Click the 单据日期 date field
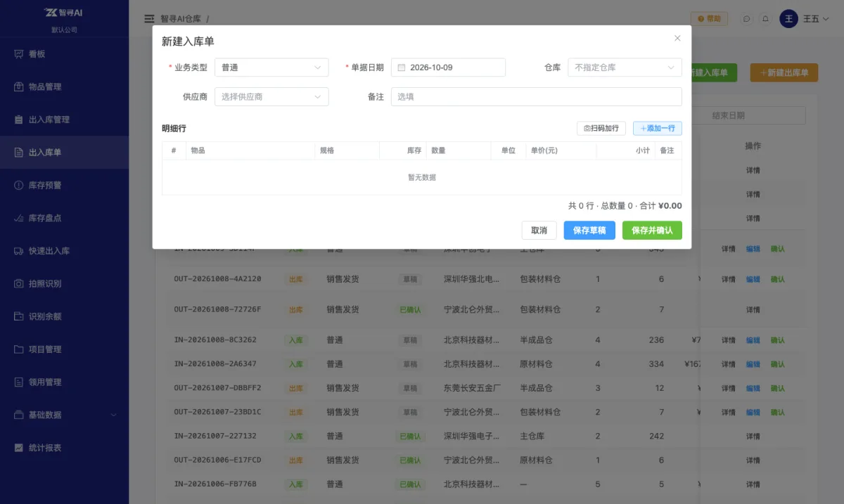The height and width of the screenshot is (504, 844). tap(448, 67)
